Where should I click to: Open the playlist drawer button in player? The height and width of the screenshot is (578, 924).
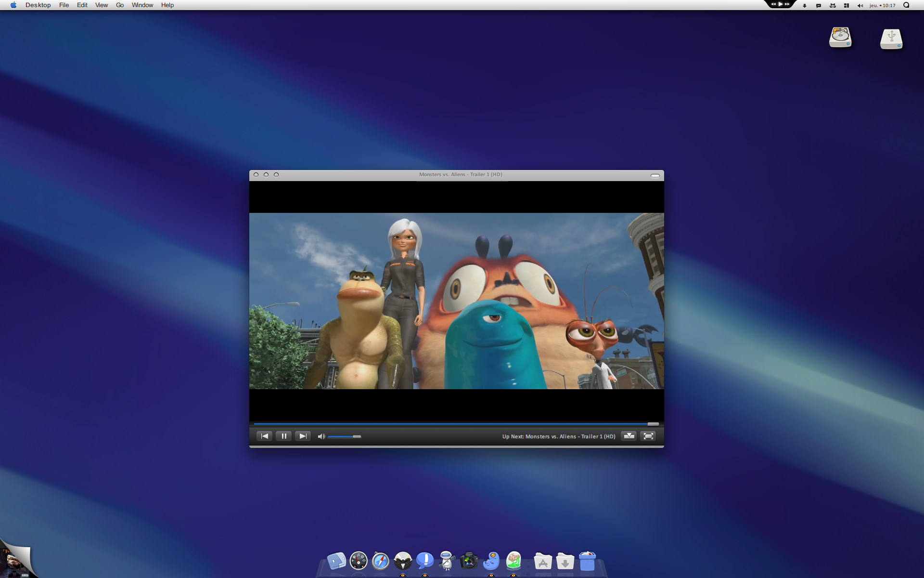tap(629, 436)
